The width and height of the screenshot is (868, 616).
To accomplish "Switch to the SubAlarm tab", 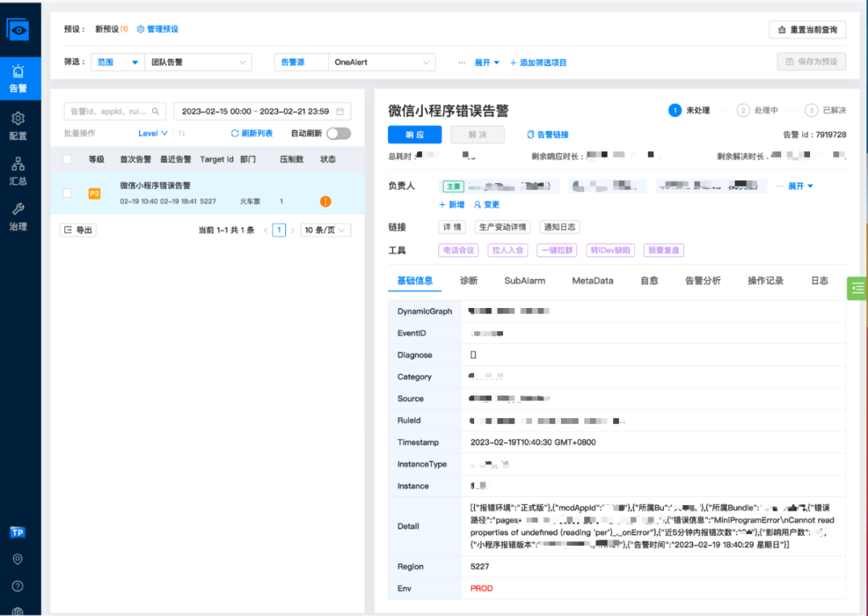I will (524, 281).
